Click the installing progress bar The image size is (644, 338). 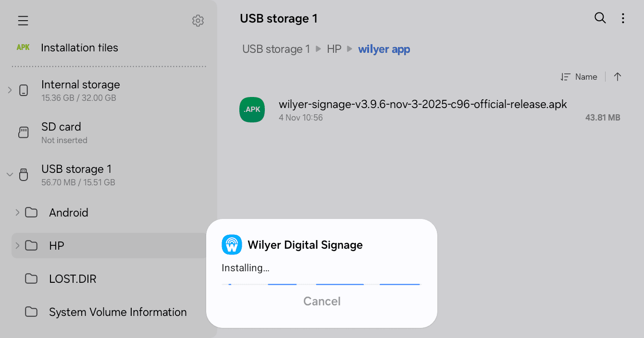point(321,284)
